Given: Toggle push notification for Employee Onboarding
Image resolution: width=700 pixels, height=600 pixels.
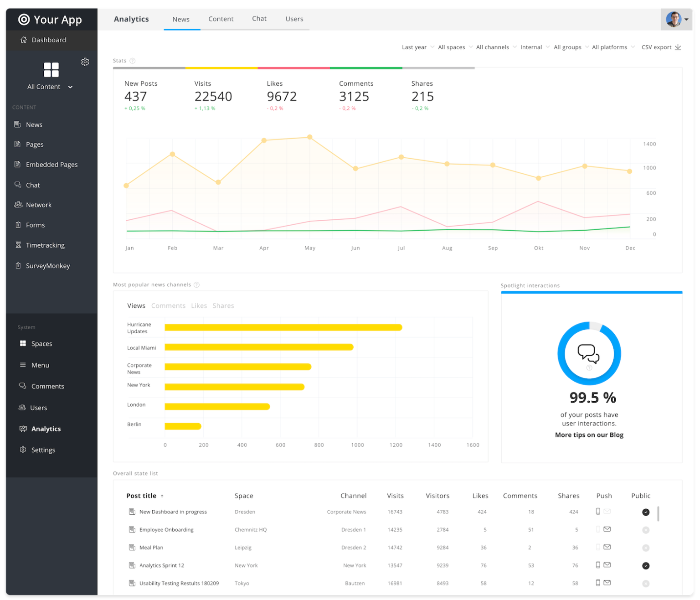Looking at the screenshot, I should tap(598, 529).
